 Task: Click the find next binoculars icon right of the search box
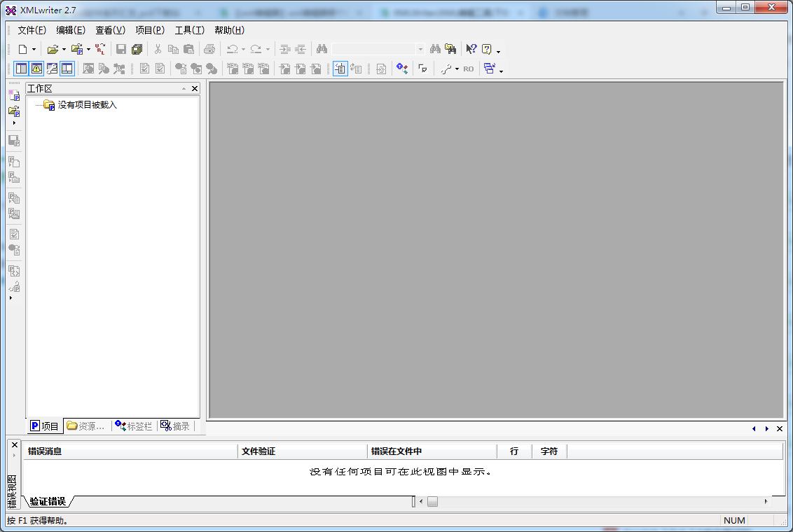point(435,49)
